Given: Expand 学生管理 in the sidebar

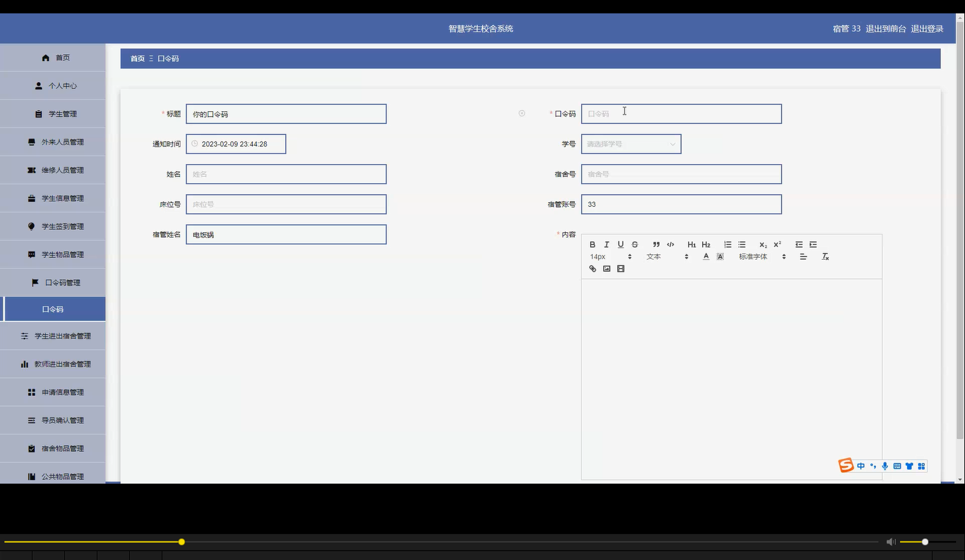Looking at the screenshot, I should 53,114.
